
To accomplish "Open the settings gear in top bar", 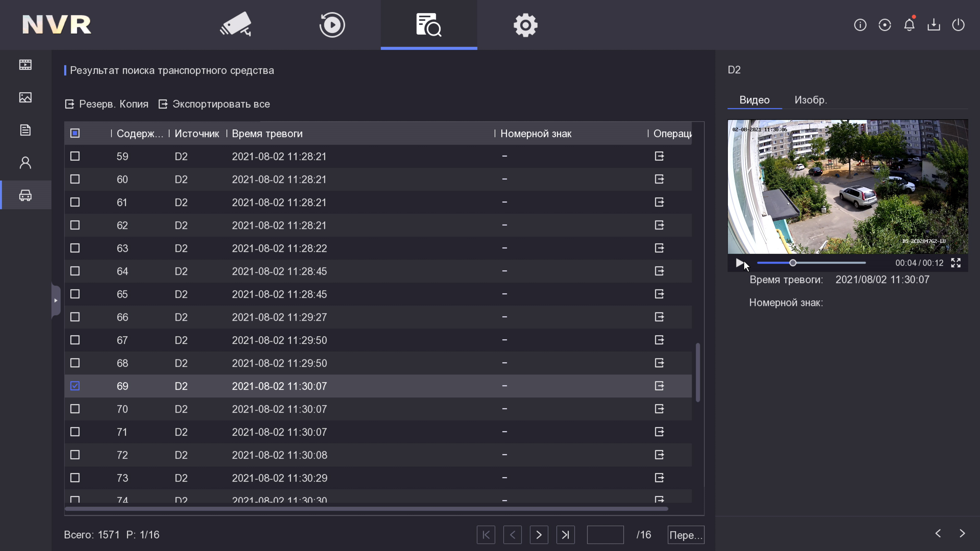I will (525, 25).
